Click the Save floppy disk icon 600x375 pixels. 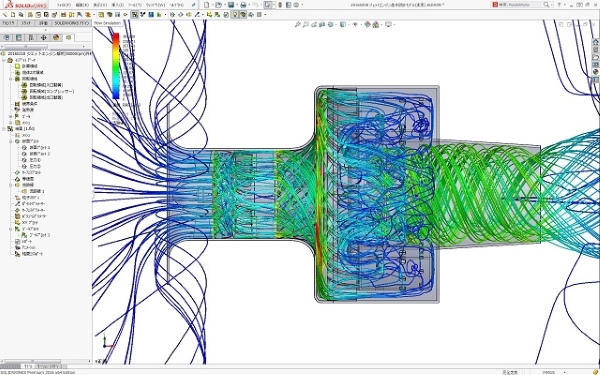(231, 5)
